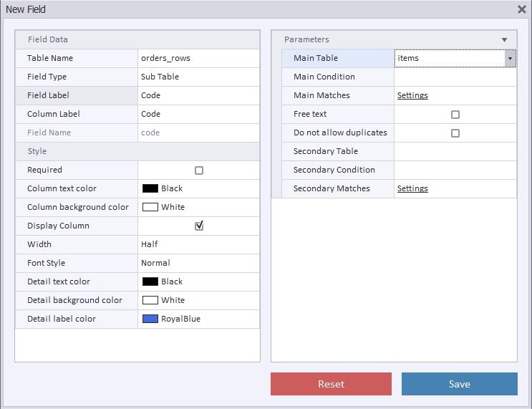Screen dimensions: 532x409
Task: Open Main Matches Settings link
Action: point(412,95)
